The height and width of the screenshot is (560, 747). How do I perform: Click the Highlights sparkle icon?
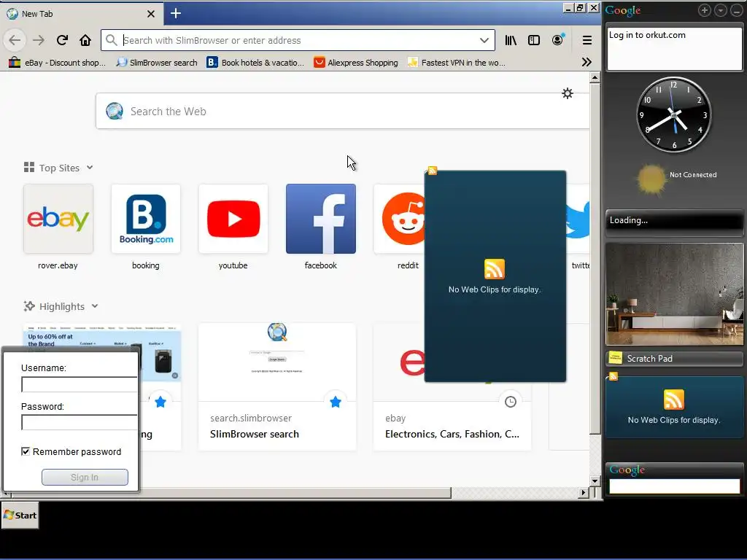pyautogui.click(x=29, y=306)
